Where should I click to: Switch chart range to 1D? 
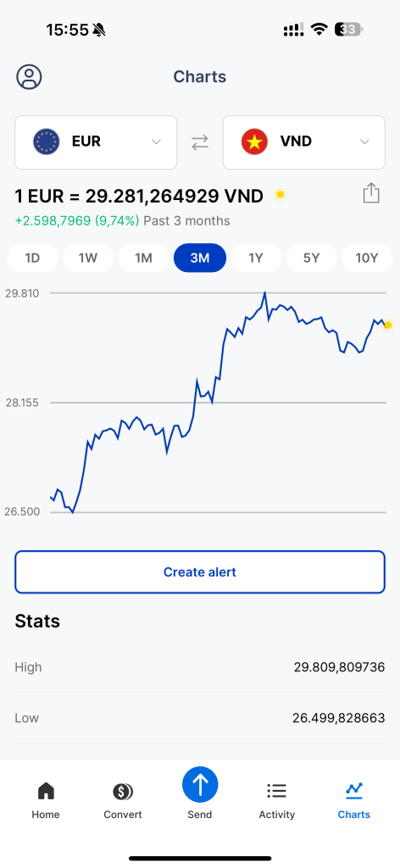coord(33,258)
